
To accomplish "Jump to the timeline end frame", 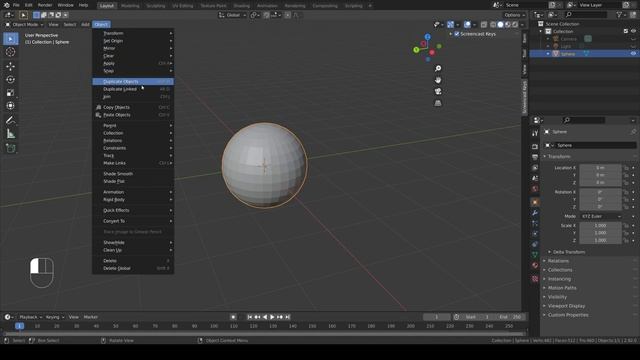I will pyautogui.click(x=287, y=317).
